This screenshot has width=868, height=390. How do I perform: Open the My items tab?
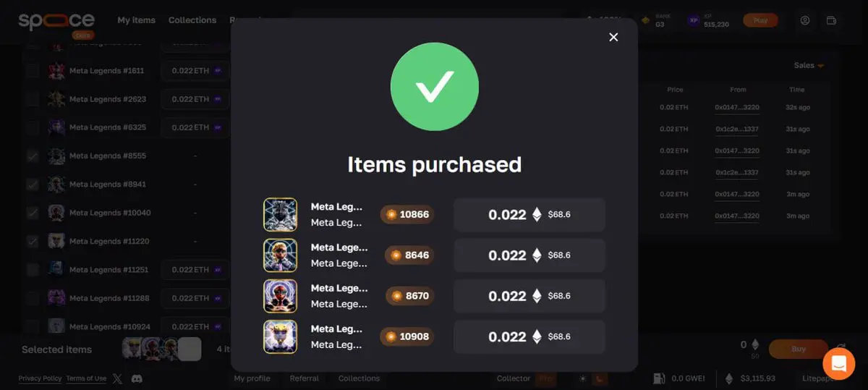[x=137, y=20]
